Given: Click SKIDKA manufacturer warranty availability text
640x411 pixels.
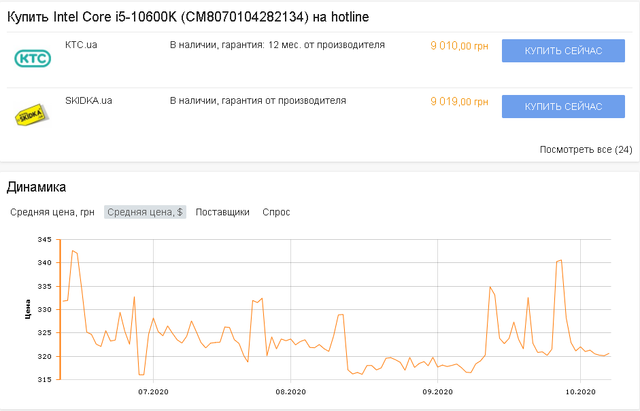Looking at the screenshot, I should coord(258,100).
